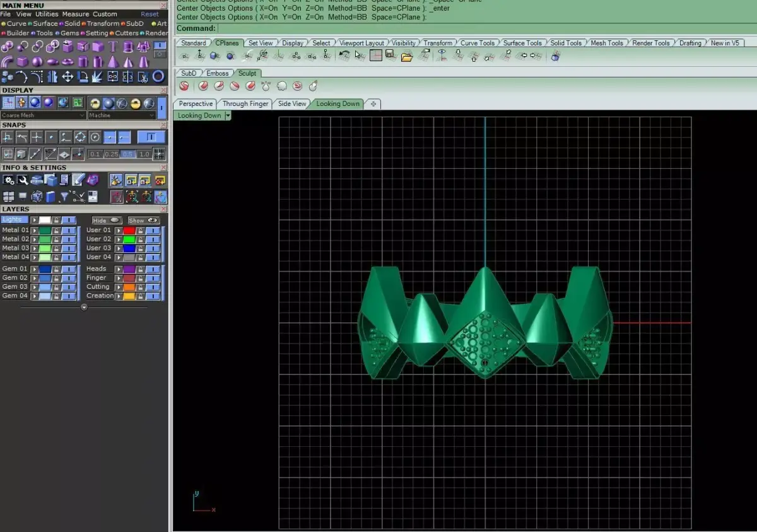Open the notes pencil icon
The width and height of the screenshot is (757, 532).
point(78,180)
